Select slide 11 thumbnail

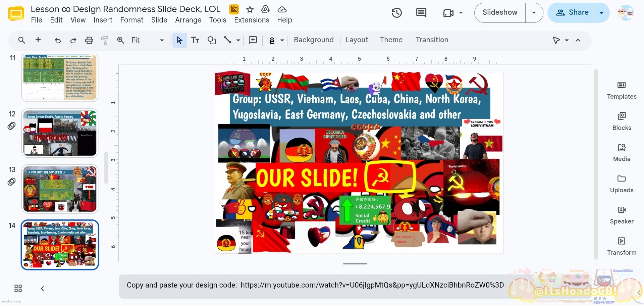tap(60, 78)
